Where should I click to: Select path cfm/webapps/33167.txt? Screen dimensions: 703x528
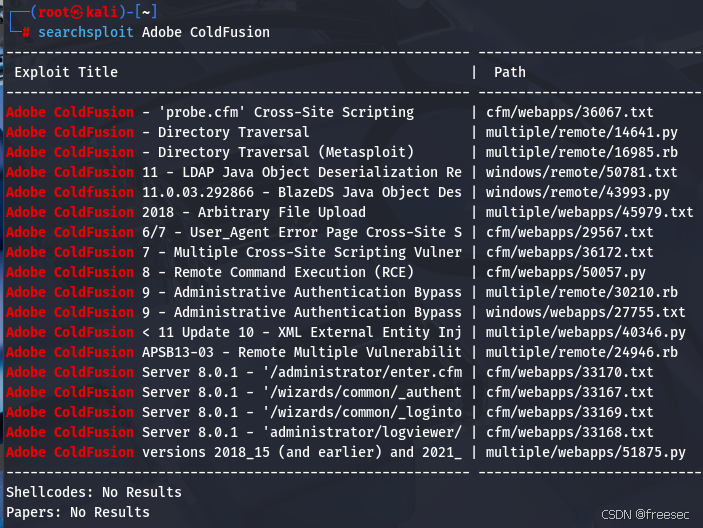570,392
